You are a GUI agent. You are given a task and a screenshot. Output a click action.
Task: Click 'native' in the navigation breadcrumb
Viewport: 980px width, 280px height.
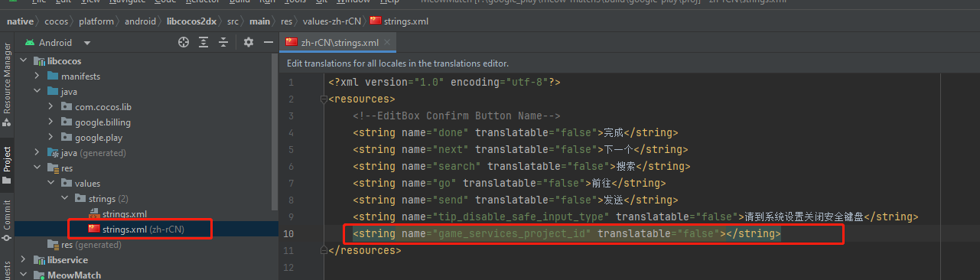click(x=20, y=21)
